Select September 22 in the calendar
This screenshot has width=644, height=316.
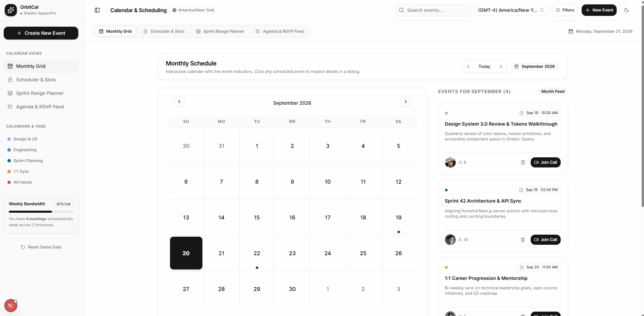pyautogui.click(x=257, y=253)
